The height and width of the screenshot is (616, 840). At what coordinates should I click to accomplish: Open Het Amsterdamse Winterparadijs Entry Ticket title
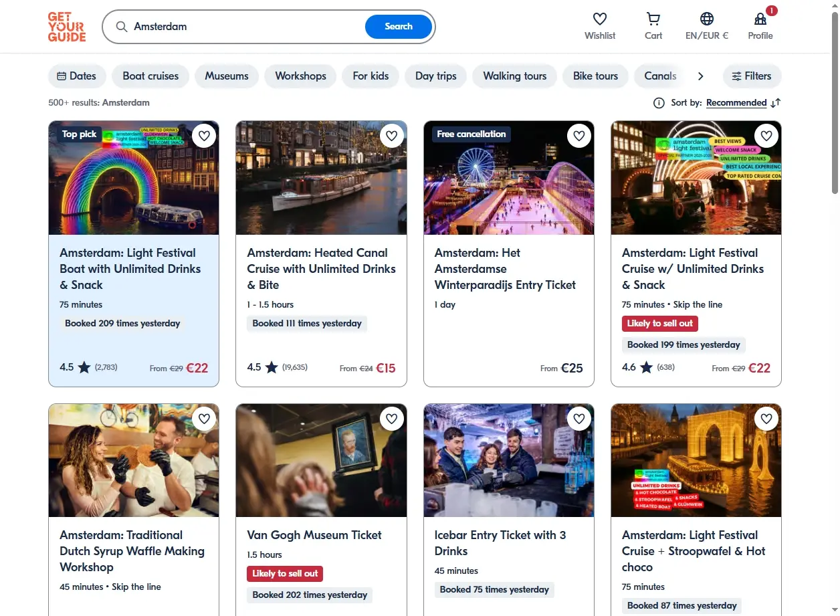click(505, 269)
